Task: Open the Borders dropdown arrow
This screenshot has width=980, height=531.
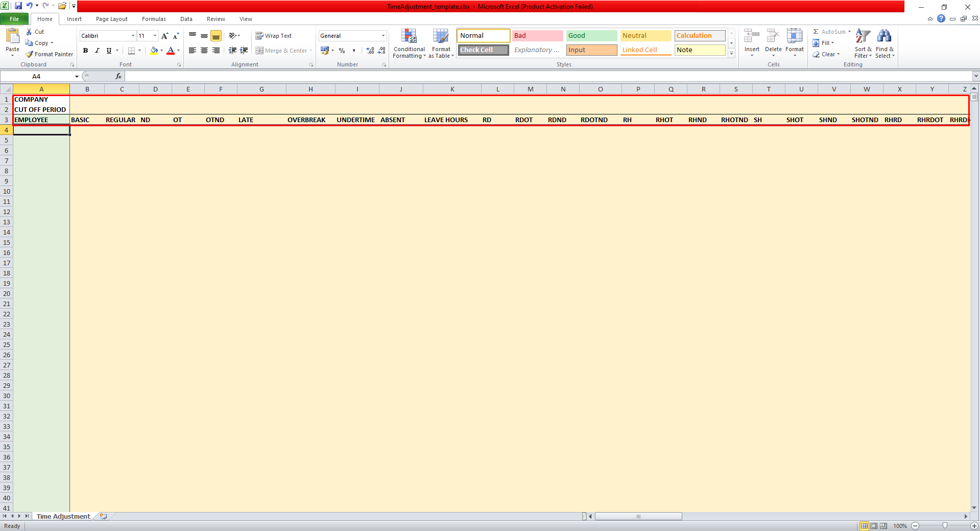Action: tap(139, 51)
